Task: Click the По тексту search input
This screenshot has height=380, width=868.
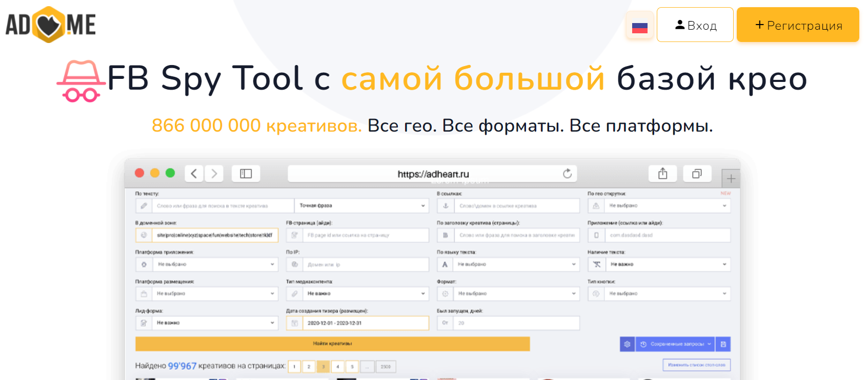Action: click(222, 206)
